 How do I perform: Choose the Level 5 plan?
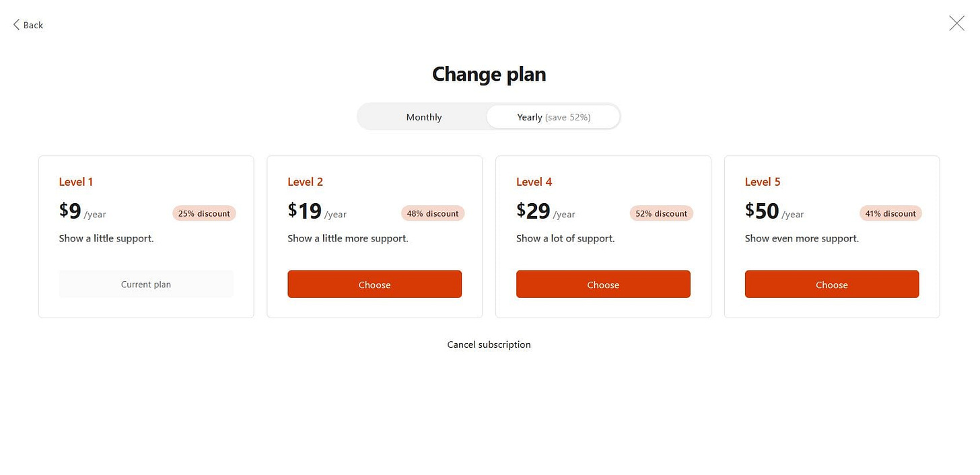831,284
